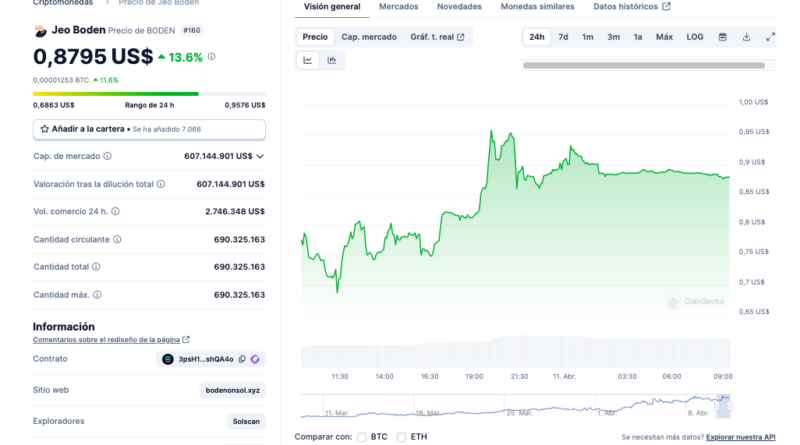Click the info icon beside Cap. de mercado
Image resolution: width=800 pixels, height=445 pixels.
(108, 156)
